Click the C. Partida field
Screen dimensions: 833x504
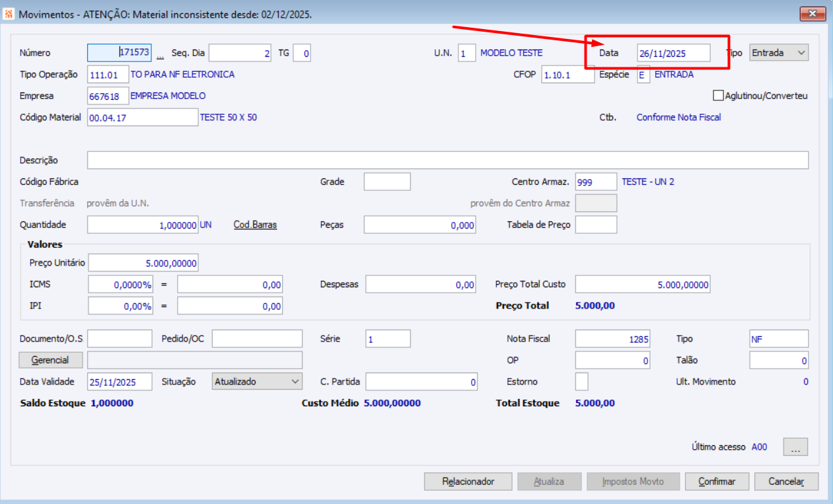coord(421,381)
